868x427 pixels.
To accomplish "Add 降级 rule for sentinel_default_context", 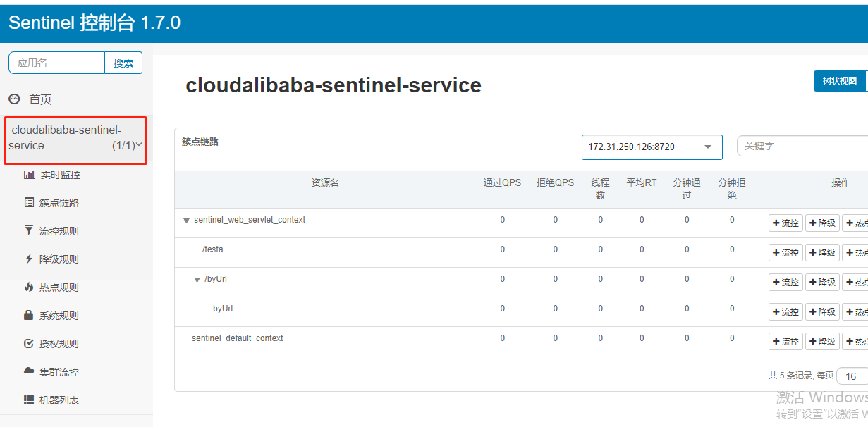I will tap(822, 340).
